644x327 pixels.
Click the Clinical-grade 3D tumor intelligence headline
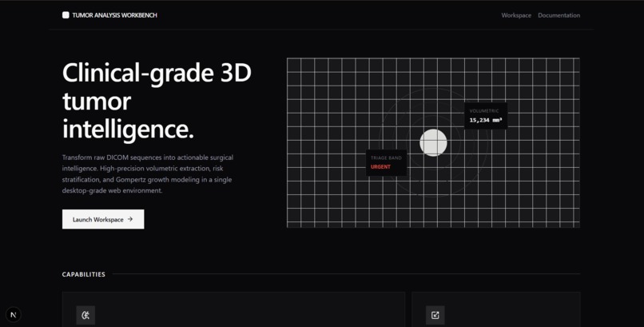157,101
